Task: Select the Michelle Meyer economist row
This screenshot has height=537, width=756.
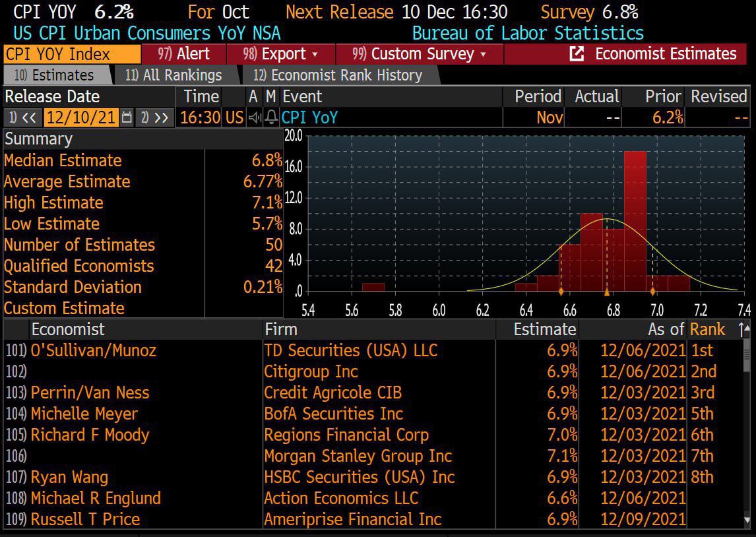Action: pos(374,414)
